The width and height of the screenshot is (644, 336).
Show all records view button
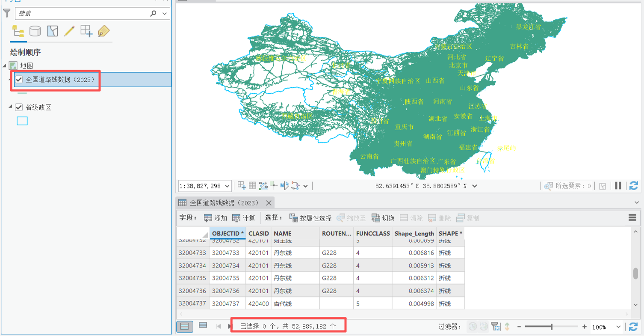(185, 327)
